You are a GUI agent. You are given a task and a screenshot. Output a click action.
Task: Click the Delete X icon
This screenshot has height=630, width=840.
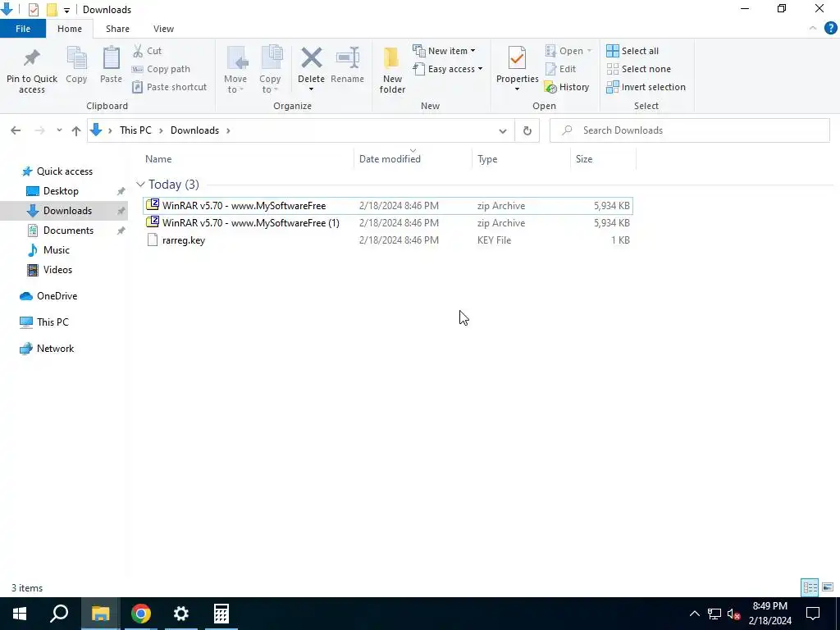coord(311,58)
